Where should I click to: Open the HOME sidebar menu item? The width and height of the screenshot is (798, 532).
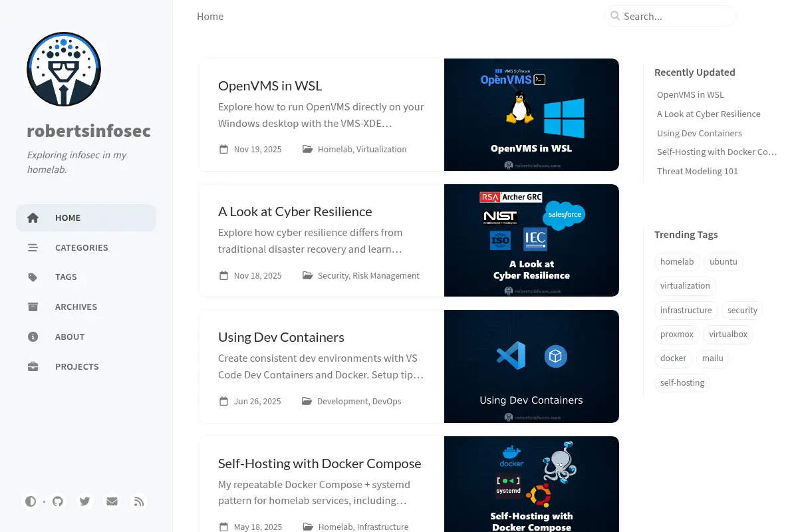click(86, 217)
